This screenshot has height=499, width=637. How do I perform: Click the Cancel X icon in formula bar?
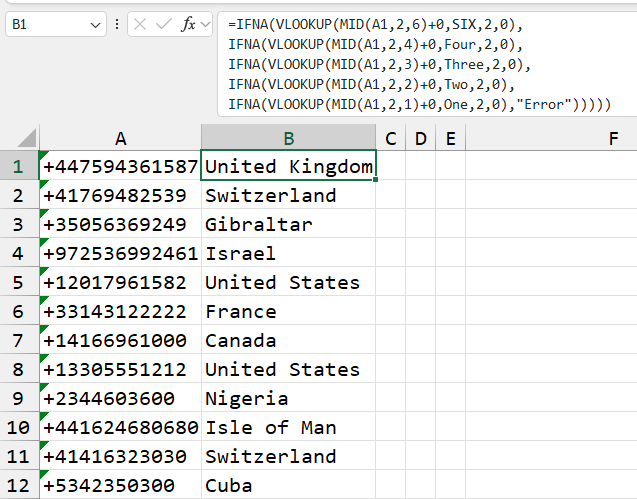pos(140,24)
